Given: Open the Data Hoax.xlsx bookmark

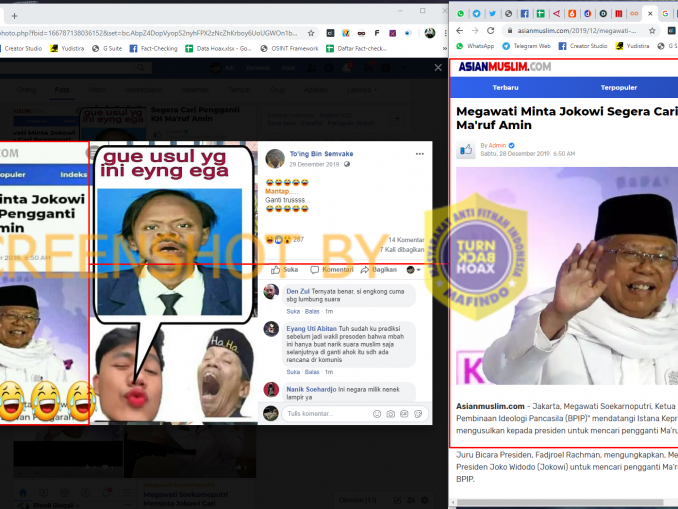Looking at the screenshot, I should [x=218, y=48].
